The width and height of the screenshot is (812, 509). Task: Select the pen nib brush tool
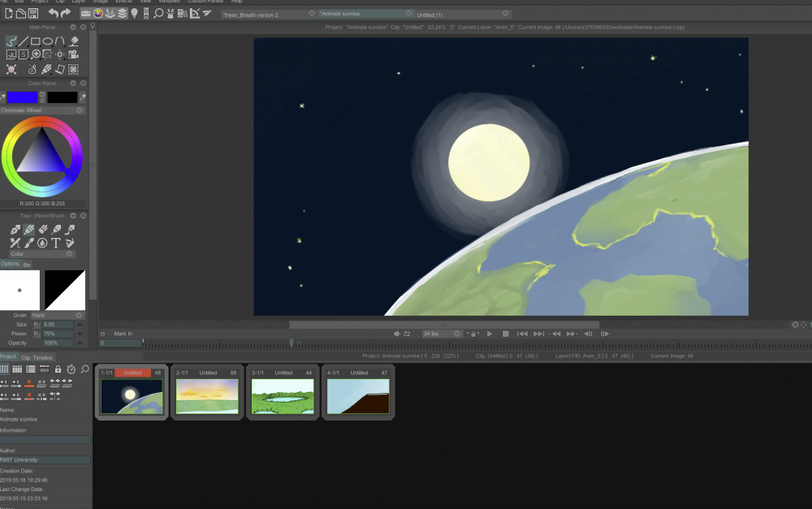(15, 230)
